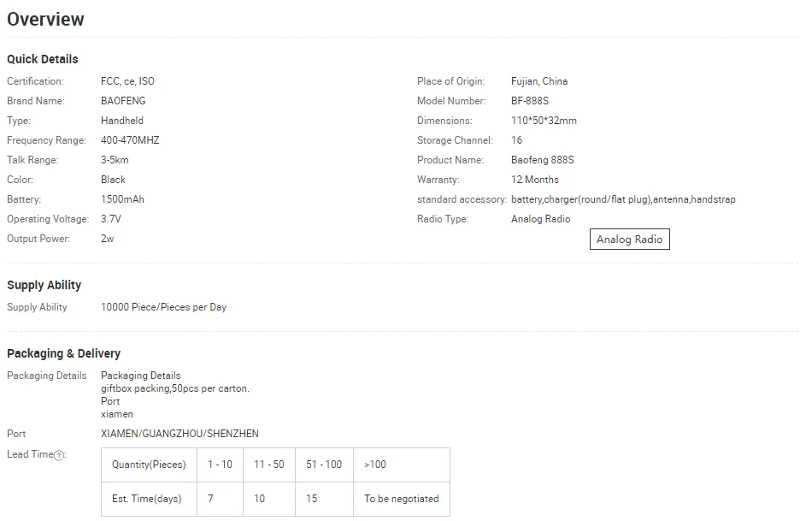This screenshot has width=812, height=521.
Task: Click the Lead Time help question-mark icon
Action: point(60,455)
